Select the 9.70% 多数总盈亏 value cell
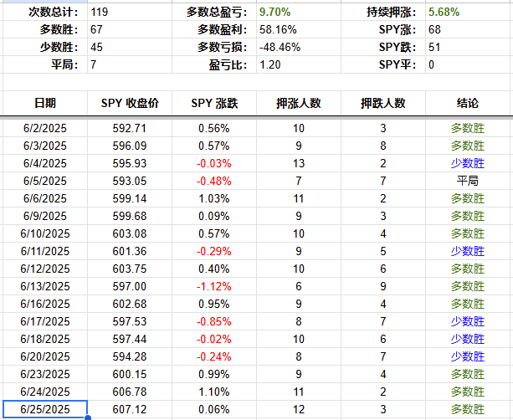Viewport: 513px width, 420px height. [276, 13]
